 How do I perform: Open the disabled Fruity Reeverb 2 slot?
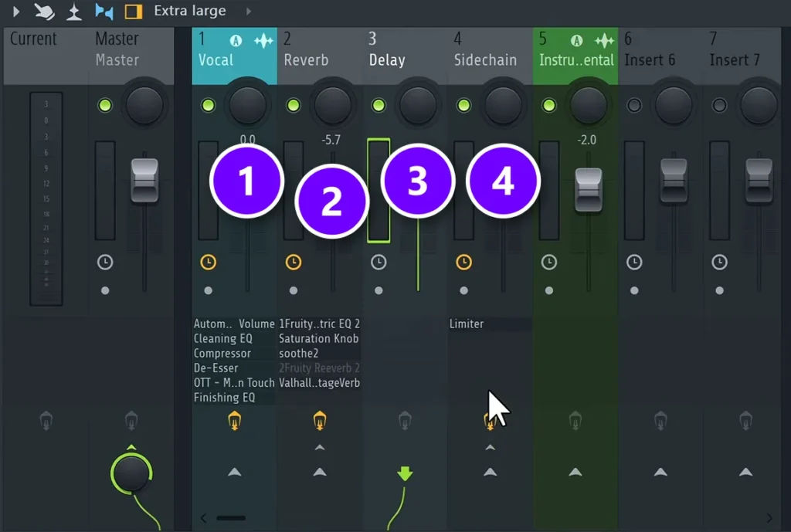(319, 368)
